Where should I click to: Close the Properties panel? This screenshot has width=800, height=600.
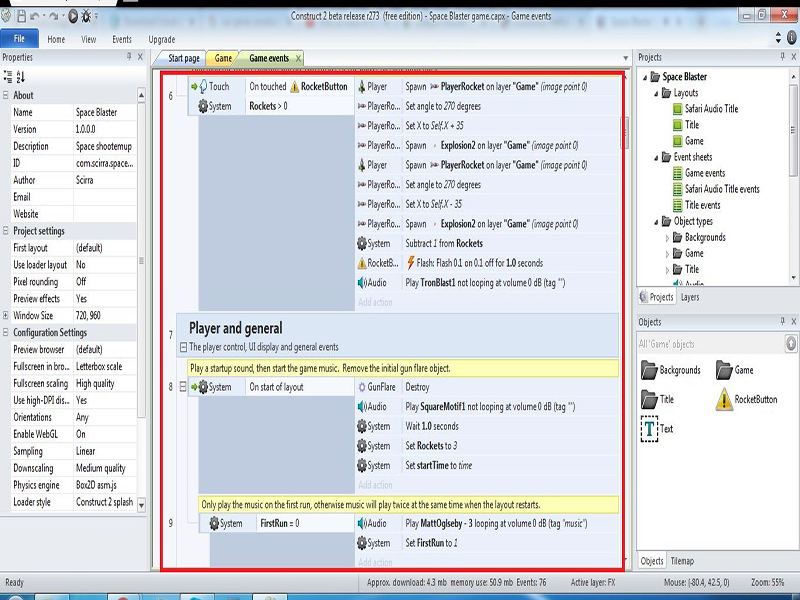coord(140,57)
